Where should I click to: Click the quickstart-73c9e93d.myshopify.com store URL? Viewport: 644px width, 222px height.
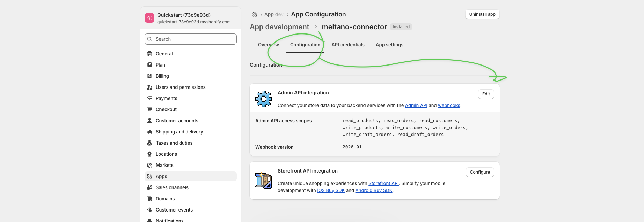coord(194,22)
